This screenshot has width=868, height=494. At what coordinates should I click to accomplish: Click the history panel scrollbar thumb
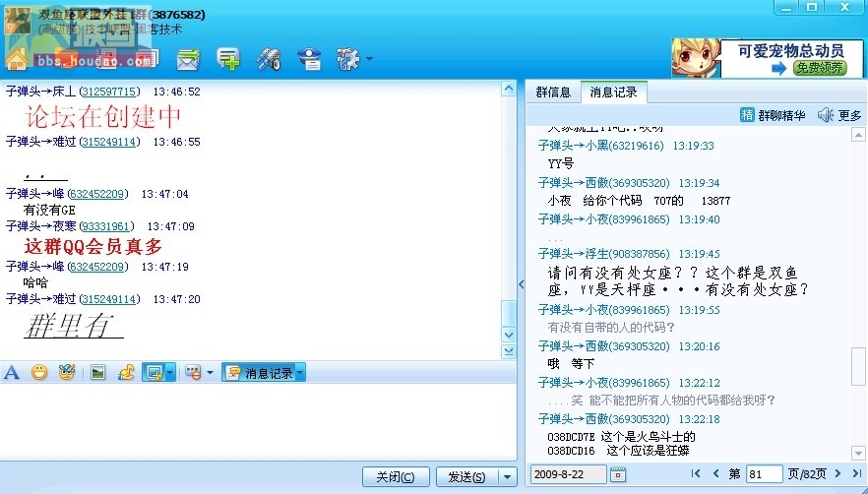pyautogui.click(x=858, y=366)
